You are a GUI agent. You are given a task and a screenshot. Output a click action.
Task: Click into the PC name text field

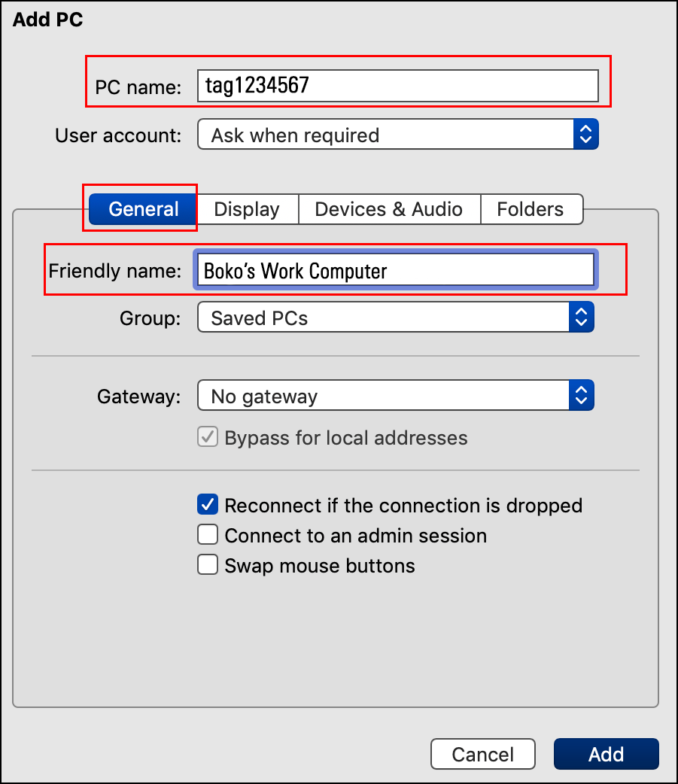(397, 86)
